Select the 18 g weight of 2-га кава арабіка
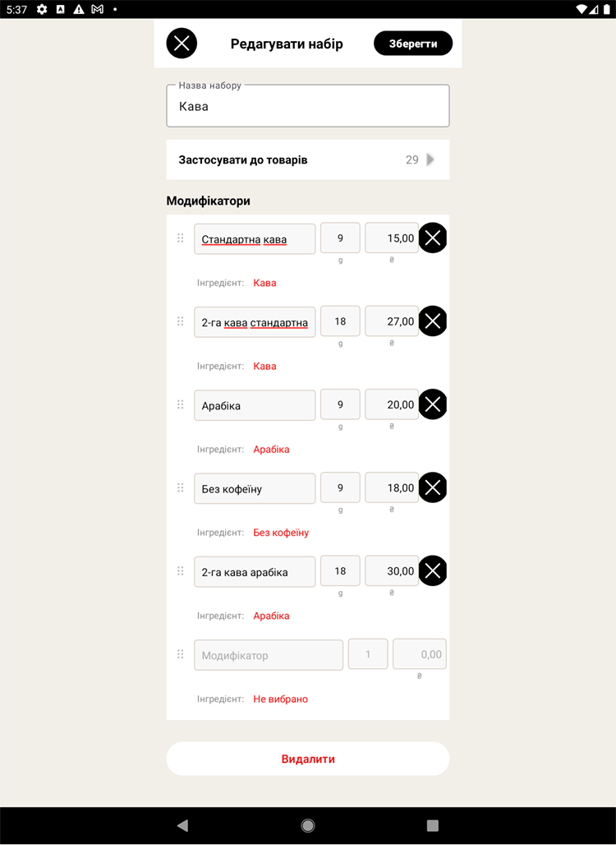The width and height of the screenshot is (616, 845). (x=340, y=570)
